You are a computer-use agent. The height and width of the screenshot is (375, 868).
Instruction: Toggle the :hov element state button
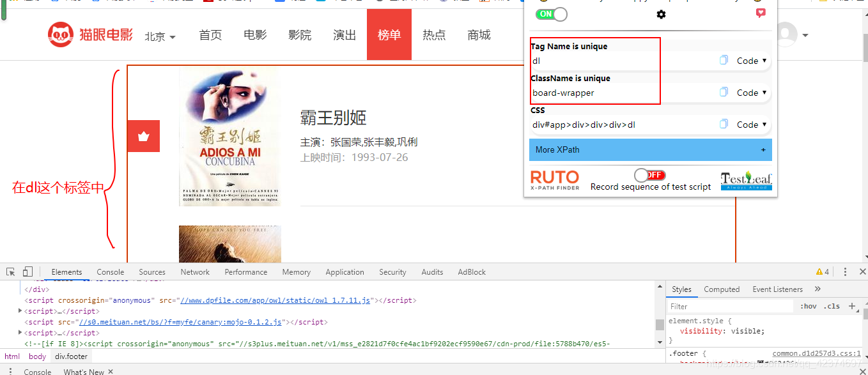pyautogui.click(x=809, y=306)
